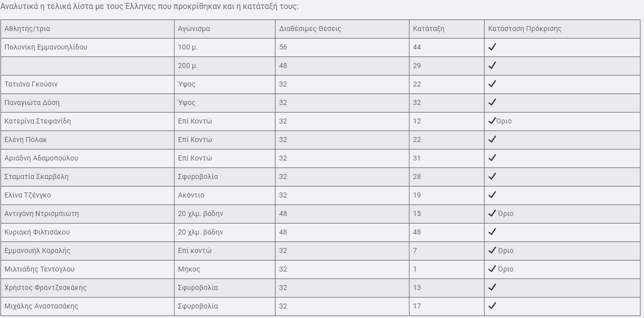Viewport: 644px width, 318px height.
Task: Select the Εμμανουήλ Καραλής name cell
Action: click(87, 250)
